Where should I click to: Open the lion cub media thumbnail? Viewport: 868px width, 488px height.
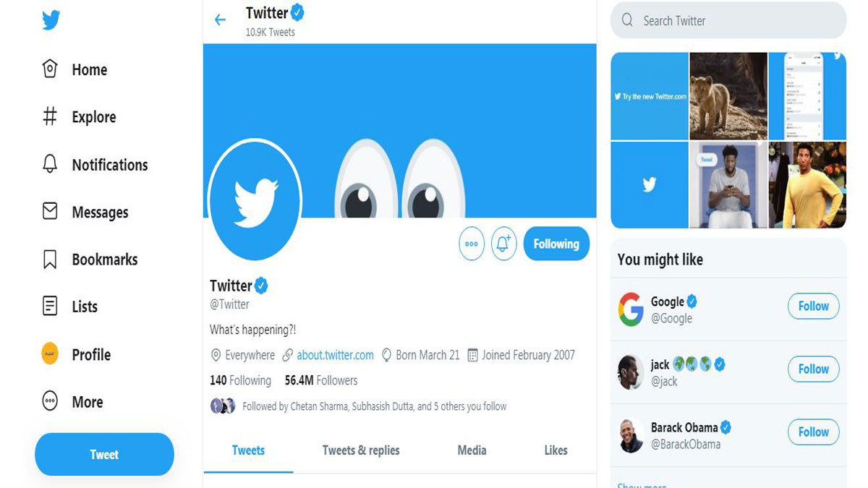point(728,95)
